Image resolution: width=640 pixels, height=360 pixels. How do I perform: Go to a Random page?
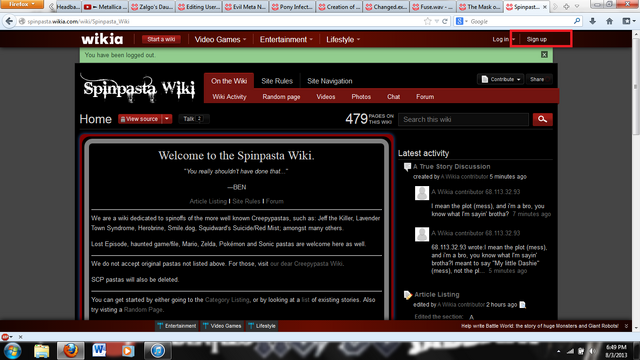[281, 97]
